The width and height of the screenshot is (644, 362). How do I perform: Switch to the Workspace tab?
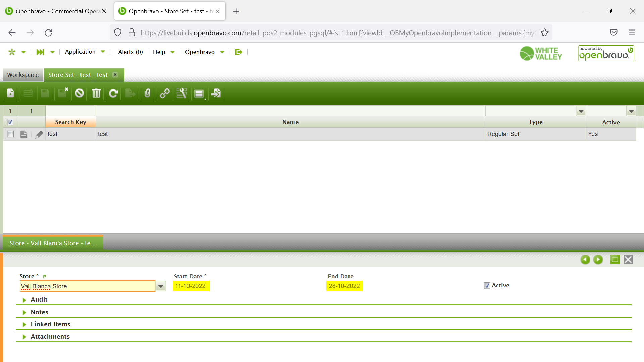[23, 75]
